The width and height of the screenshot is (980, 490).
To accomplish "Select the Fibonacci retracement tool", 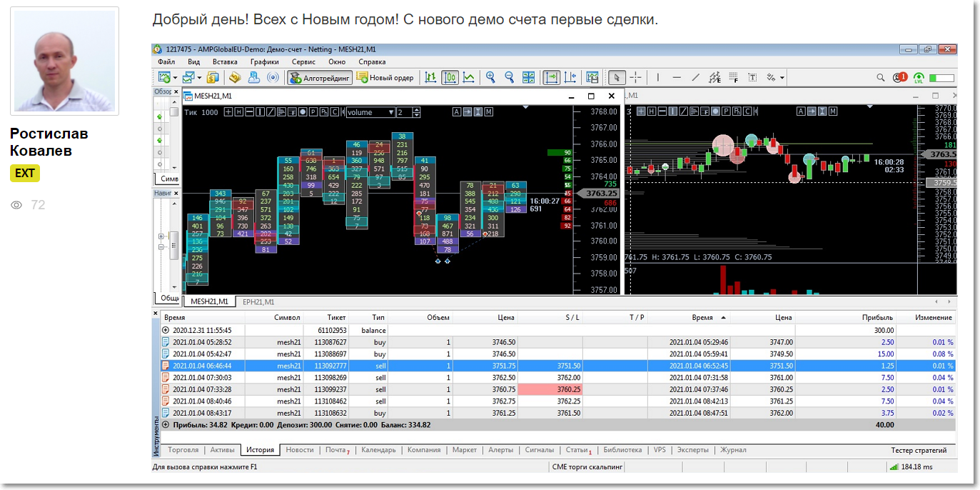I will pos(733,77).
